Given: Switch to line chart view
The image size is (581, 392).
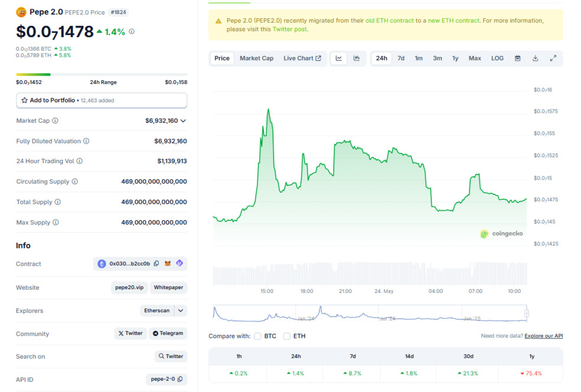Looking at the screenshot, I should [339, 58].
